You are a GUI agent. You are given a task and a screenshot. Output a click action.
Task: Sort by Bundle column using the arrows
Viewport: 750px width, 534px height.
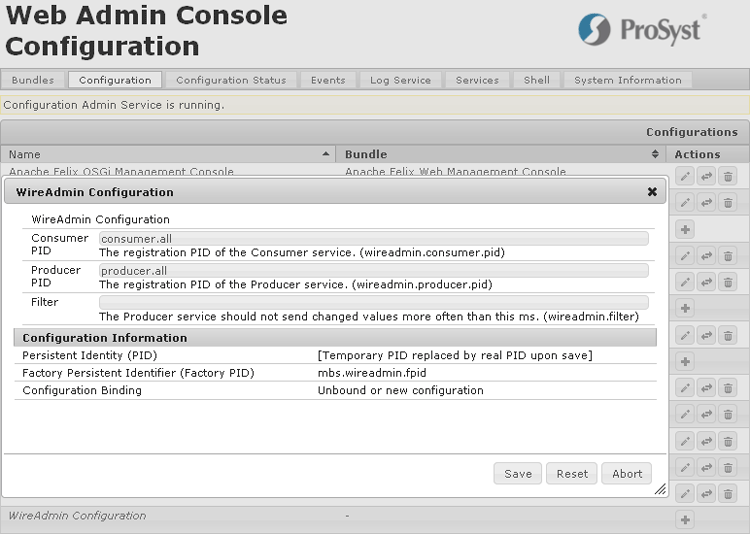click(x=656, y=154)
